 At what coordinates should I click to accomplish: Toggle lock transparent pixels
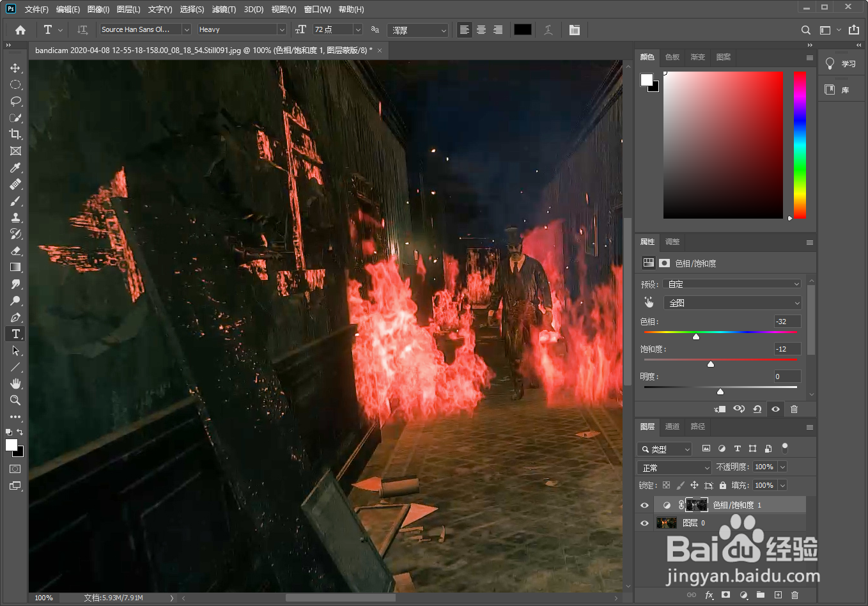point(666,485)
